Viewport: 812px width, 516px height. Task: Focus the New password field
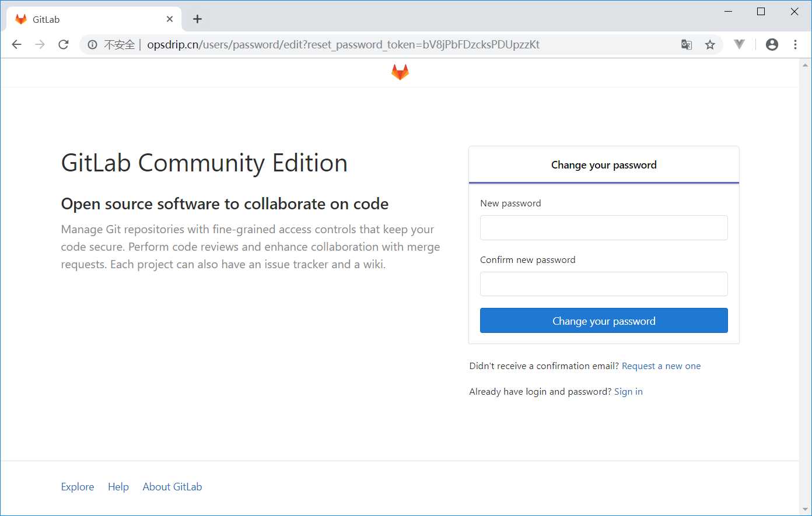point(604,227)
